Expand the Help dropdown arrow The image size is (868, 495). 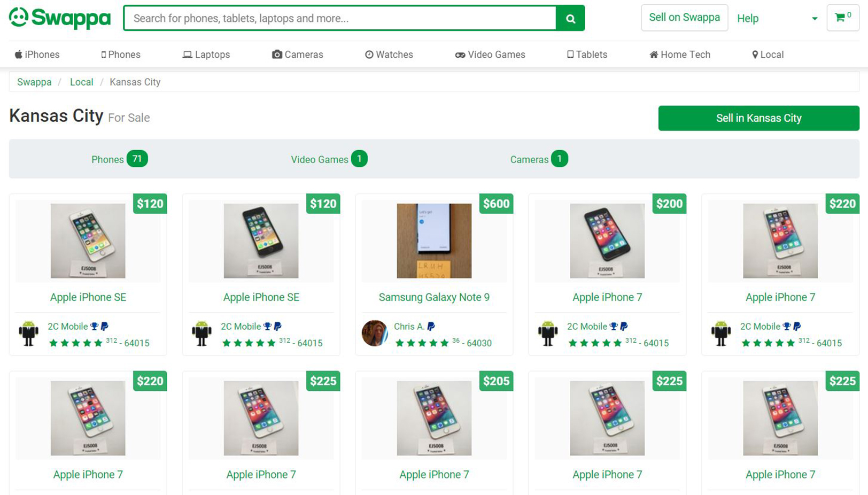click(x=815, y=19)
